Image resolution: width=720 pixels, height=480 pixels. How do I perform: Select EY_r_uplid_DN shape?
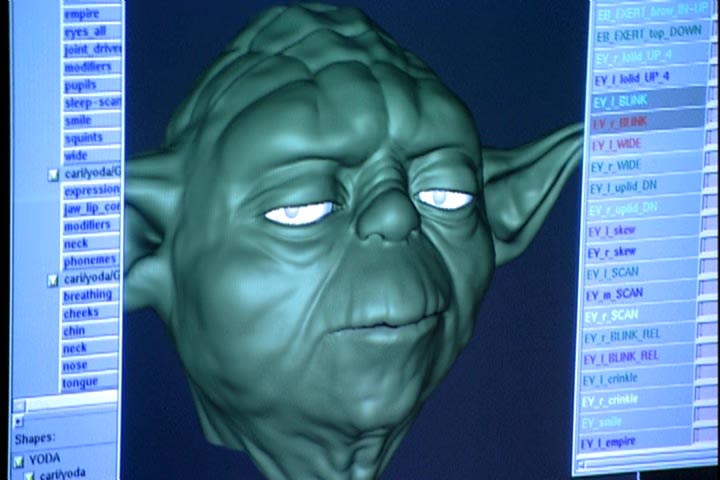644,209
